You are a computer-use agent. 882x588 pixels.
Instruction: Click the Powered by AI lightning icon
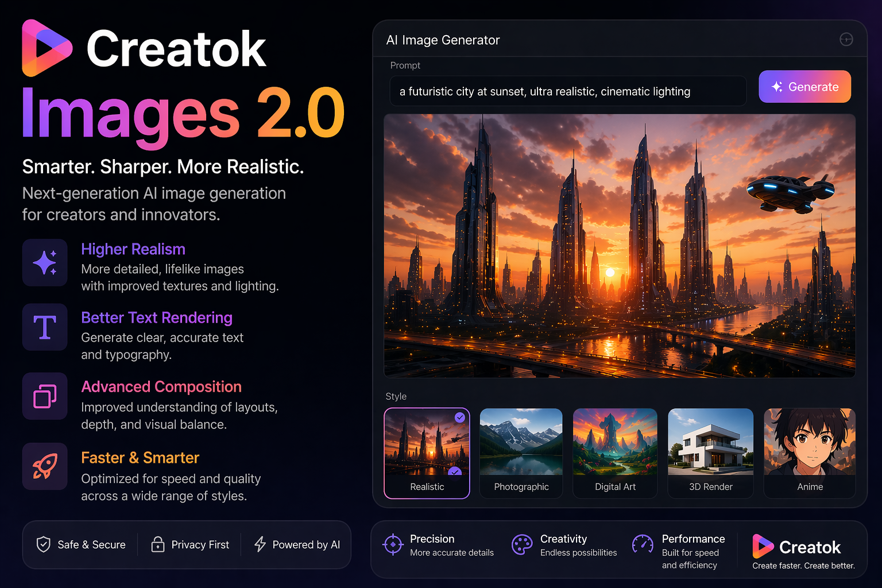click(x=260, y=544)
